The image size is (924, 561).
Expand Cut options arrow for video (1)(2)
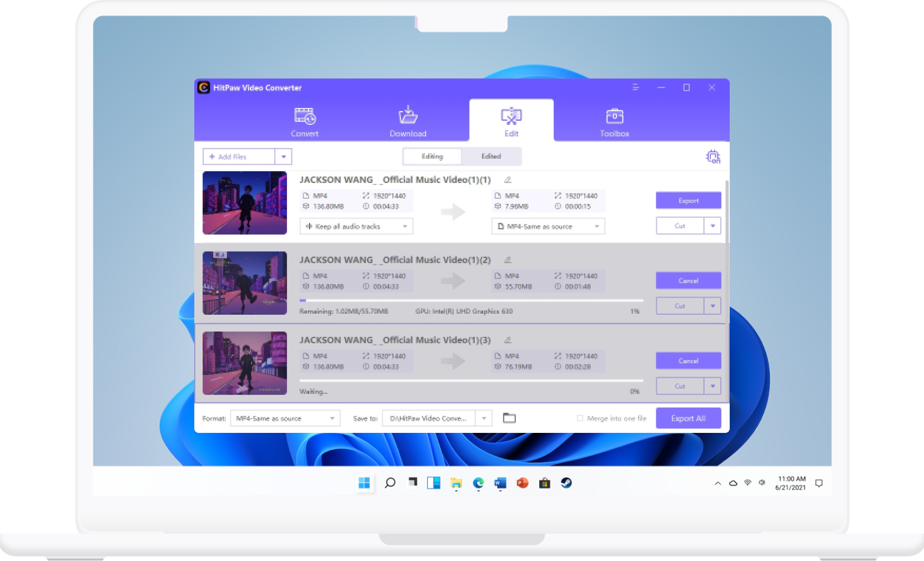(713, 306)
